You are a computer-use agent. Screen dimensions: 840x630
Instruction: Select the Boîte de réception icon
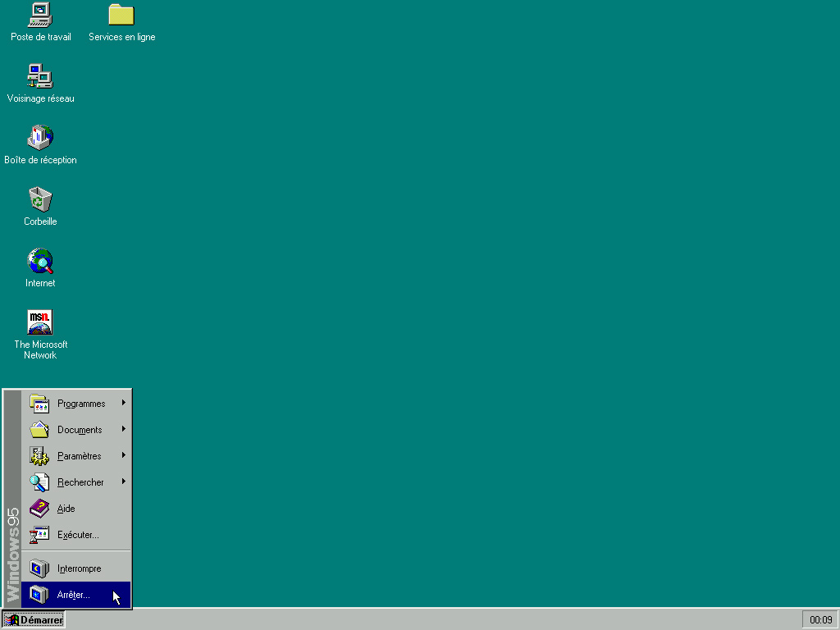tap(40, 138)
